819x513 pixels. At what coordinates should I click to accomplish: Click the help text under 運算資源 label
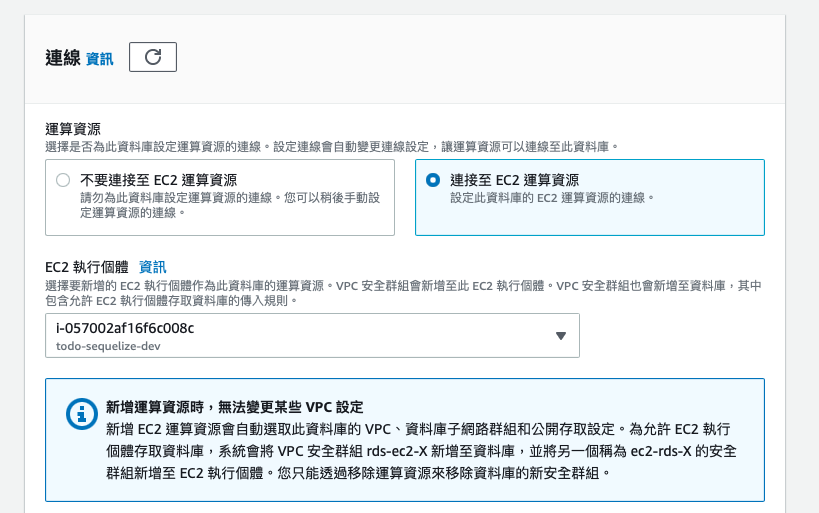coord(330,146)
